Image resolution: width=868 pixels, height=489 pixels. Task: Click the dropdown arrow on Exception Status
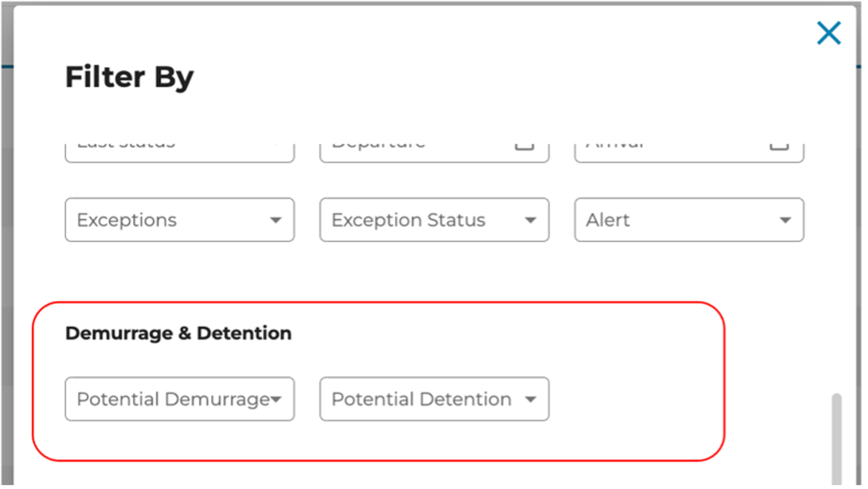(x=530, y=220)
